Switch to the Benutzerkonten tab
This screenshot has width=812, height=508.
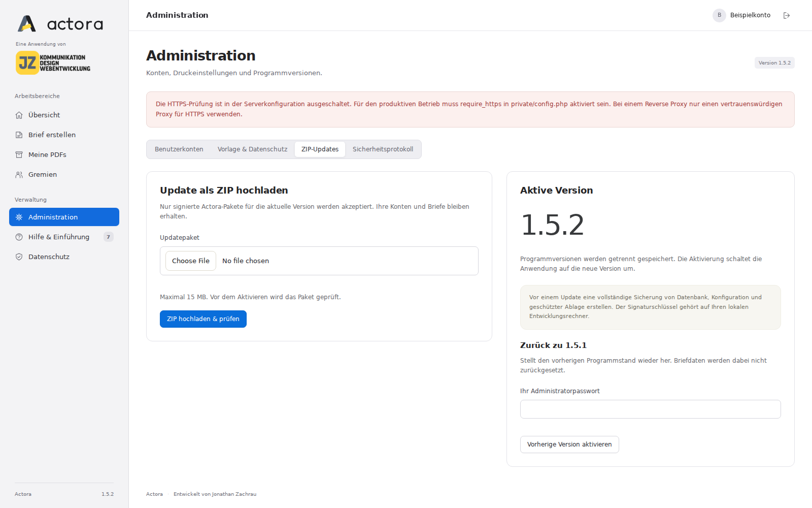[179, 149]
